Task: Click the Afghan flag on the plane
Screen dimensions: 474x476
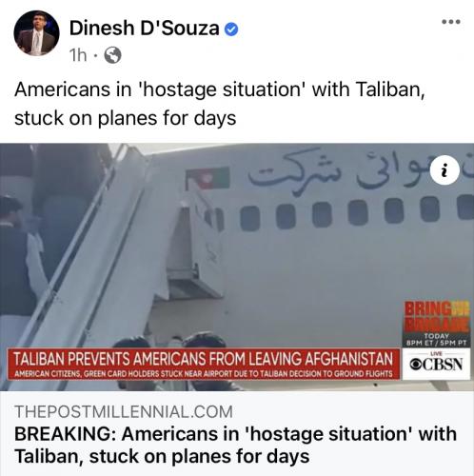Action: 207,178
